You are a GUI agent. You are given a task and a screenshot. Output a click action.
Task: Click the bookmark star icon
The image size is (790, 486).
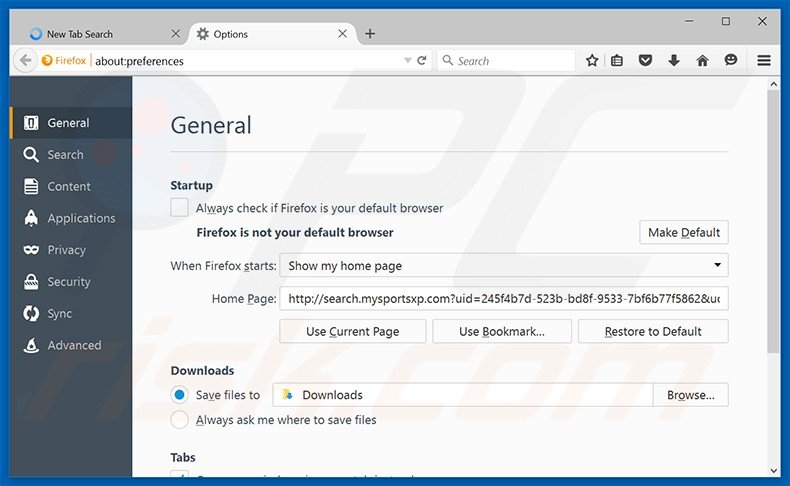[592, 61]
